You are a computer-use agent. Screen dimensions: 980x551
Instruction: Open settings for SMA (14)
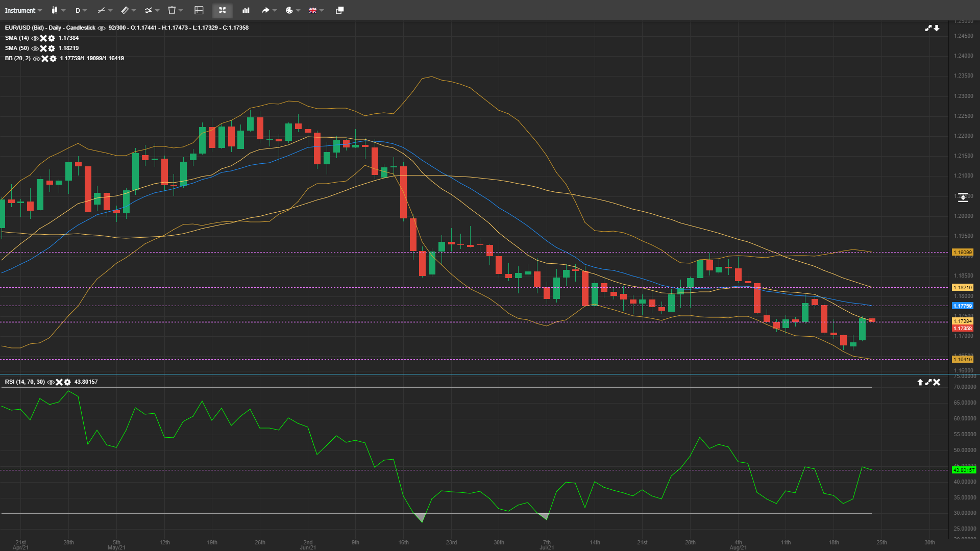52,38
